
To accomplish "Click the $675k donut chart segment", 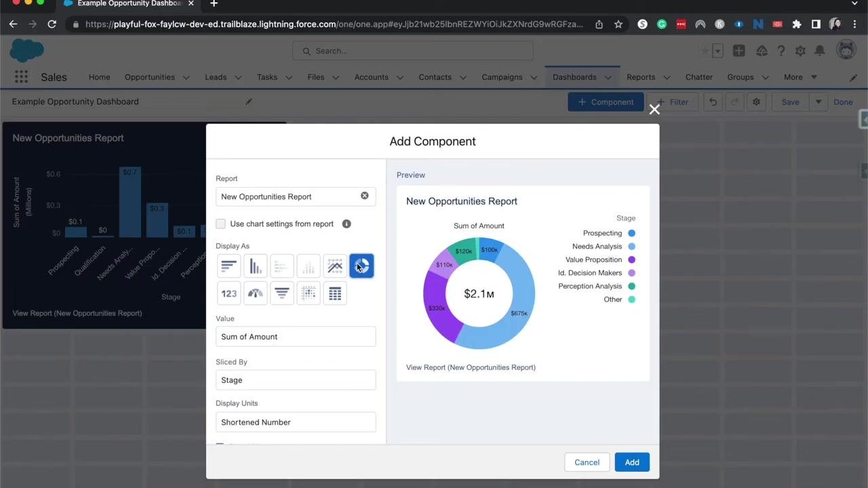I will [519, 313].
